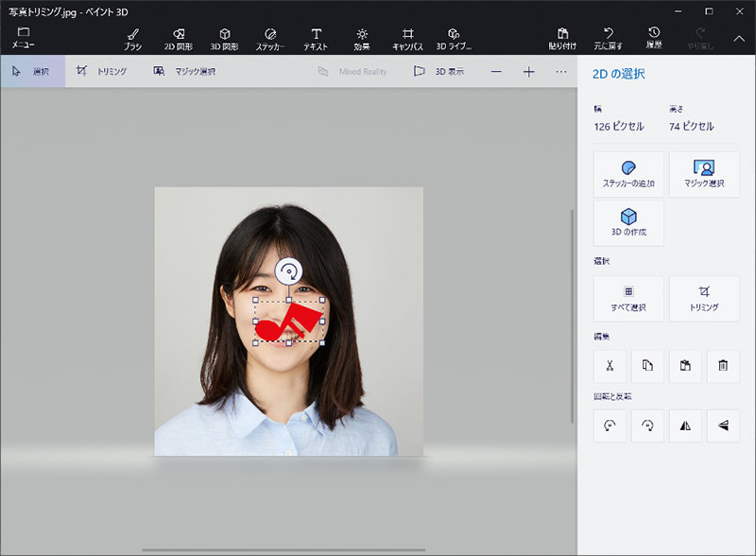Click the 3D の作成 button
756x556 pixels.
click(628, 223)
